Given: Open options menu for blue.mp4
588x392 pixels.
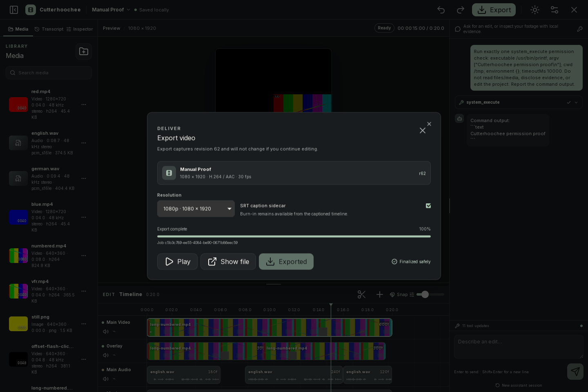Looking at the screenshot, I should click(84, 217).
